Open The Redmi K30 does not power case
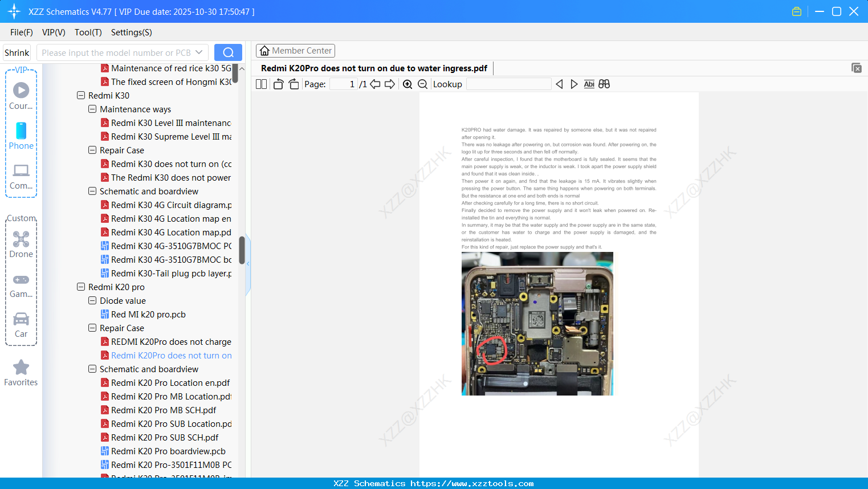The height and width of the screenshot is (489, 868). [x=166, y=178]
